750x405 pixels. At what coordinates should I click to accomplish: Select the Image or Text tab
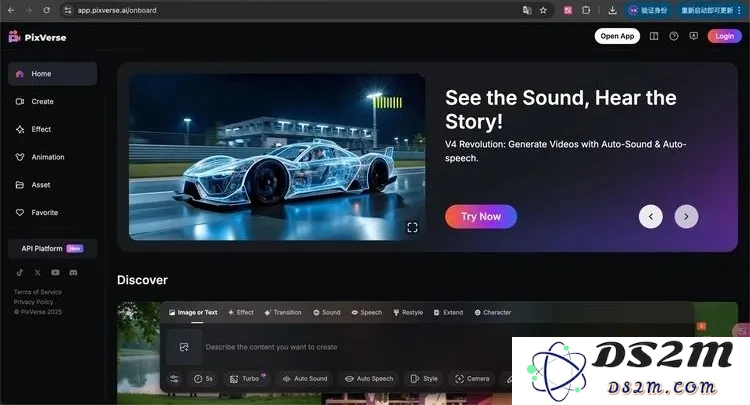click(x=193, y=312)
